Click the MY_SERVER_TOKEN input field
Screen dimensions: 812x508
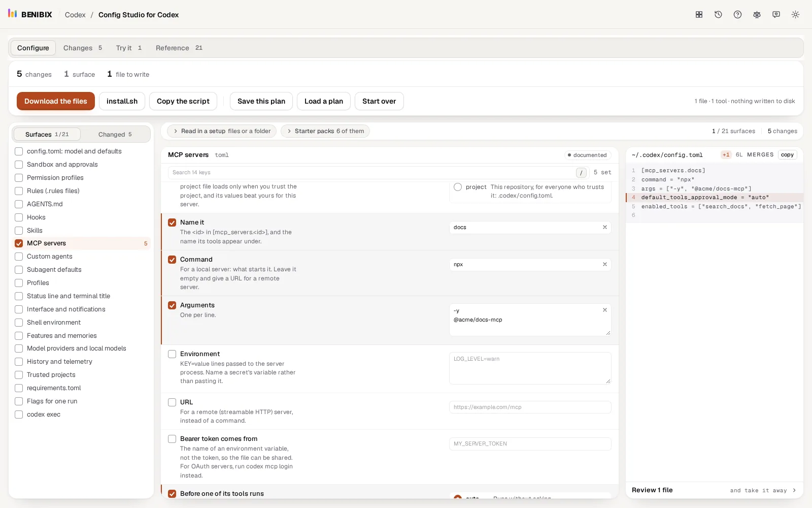530,444
